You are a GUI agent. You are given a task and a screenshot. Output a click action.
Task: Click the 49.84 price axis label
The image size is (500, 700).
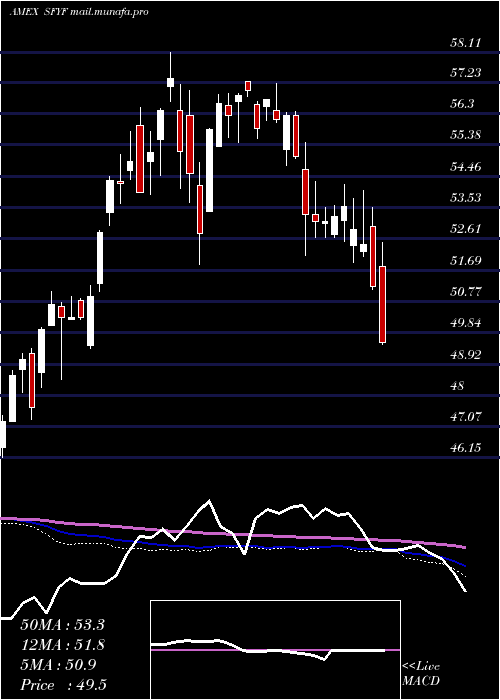click(x=465, y=323)
